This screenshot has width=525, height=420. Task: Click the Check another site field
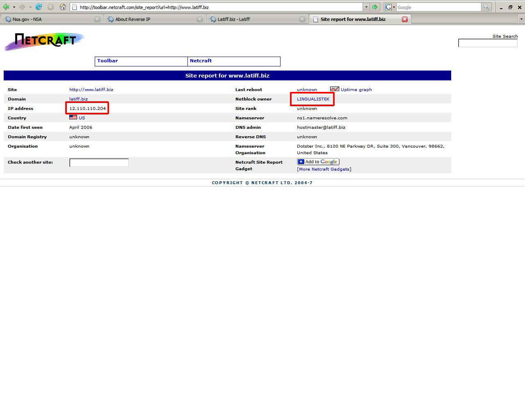(x=99, y=162)
